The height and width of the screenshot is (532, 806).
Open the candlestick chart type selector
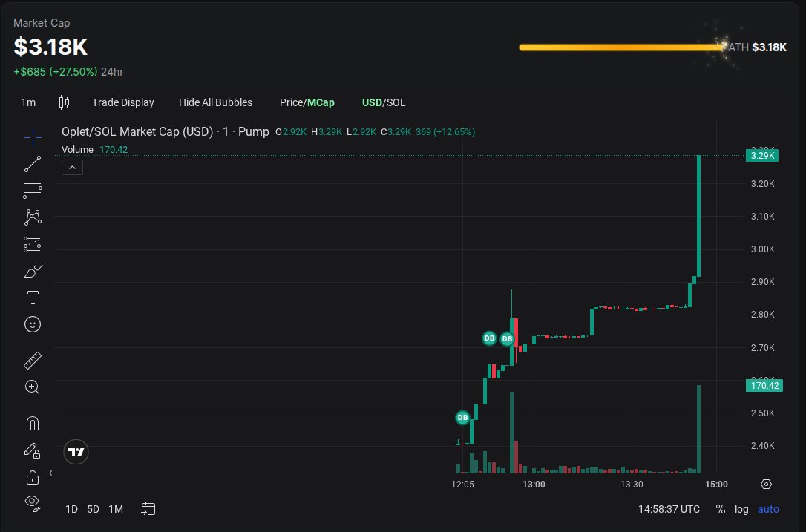click(x=64, y=102)
